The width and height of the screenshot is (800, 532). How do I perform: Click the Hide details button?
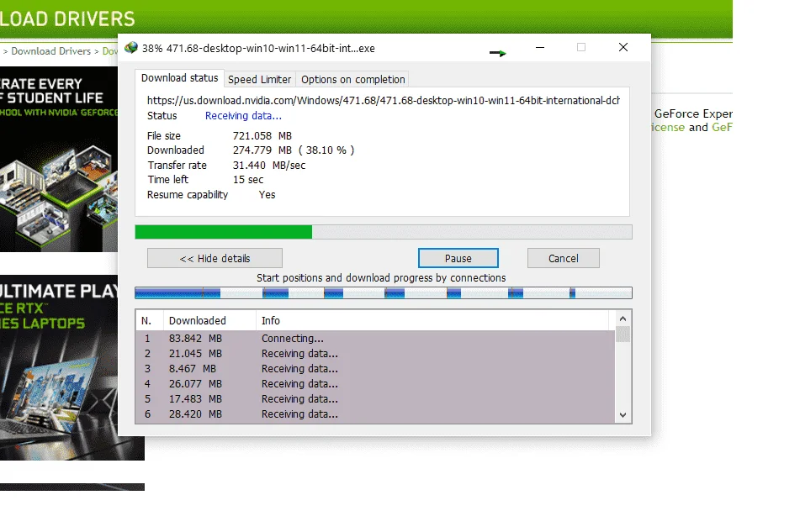coord(215,258)
